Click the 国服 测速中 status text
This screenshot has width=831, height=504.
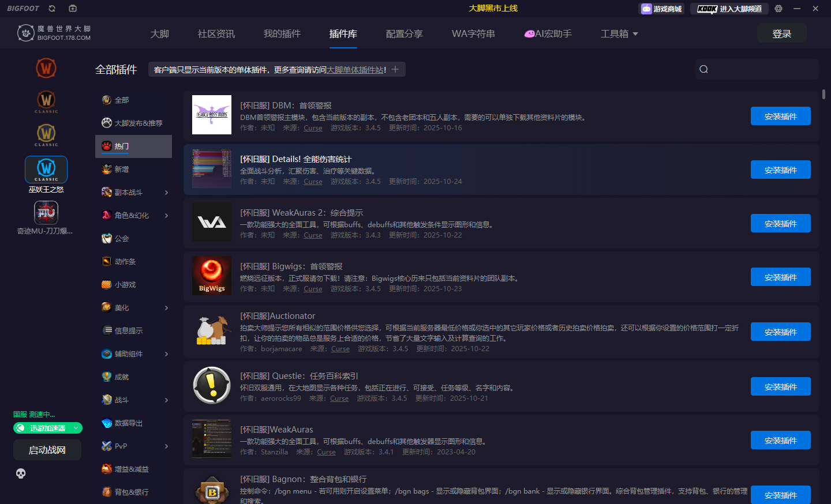coord(35,414)
